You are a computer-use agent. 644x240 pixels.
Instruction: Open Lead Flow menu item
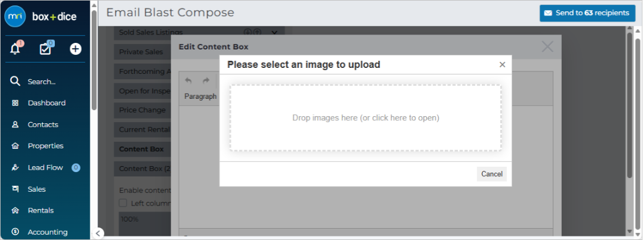[45, 167]
